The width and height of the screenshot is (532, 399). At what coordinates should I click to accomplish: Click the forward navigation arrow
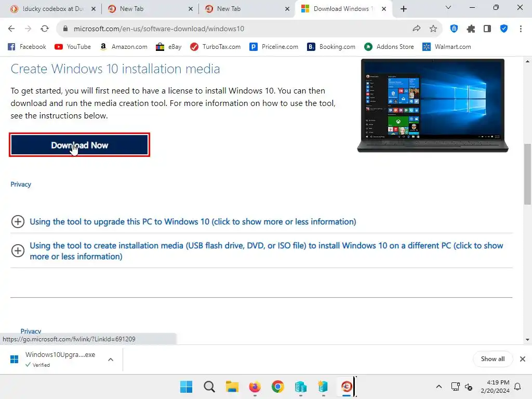click(28, 29)
